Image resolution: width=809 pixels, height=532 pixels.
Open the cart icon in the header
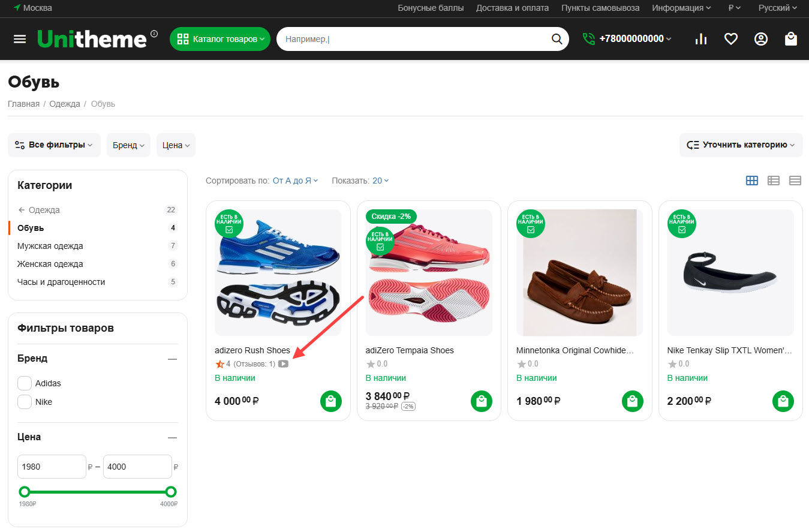pos(790,38)
